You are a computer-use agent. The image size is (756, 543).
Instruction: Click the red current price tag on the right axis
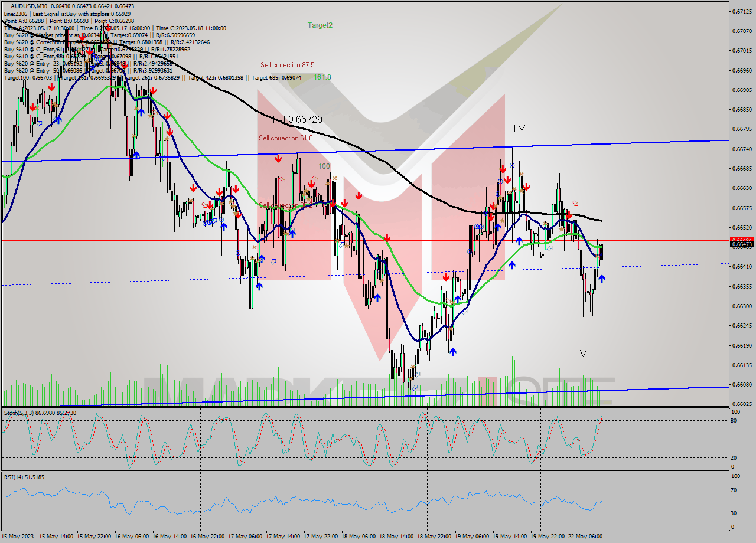pyautogui.click(x=742, y=240)
